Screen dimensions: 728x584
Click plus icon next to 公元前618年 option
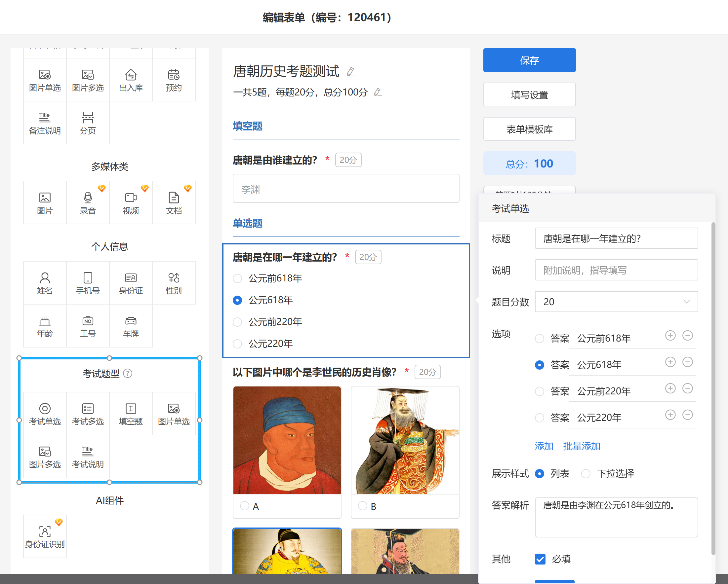tap(670, 336)
